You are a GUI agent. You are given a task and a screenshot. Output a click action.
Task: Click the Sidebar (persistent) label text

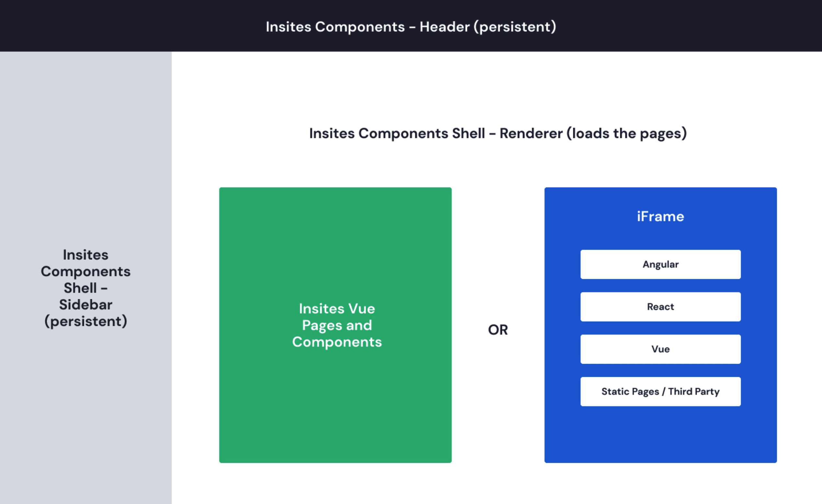coord(86,314)
